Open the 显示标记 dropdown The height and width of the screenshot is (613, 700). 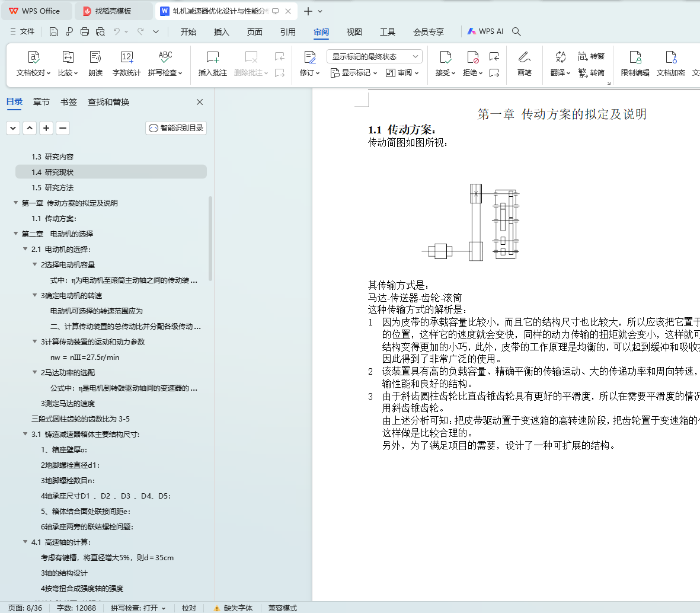point(354,73)
